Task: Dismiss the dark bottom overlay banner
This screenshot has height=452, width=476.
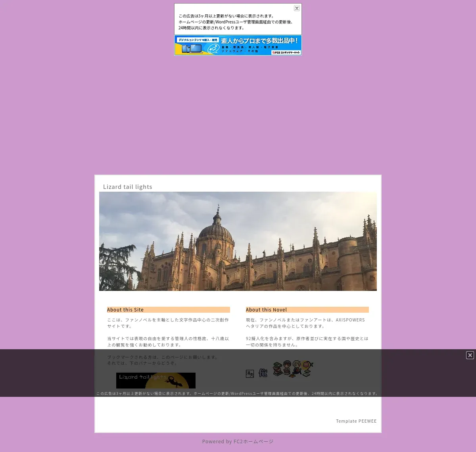Action: pyautogui.click(x=470, y=355)
